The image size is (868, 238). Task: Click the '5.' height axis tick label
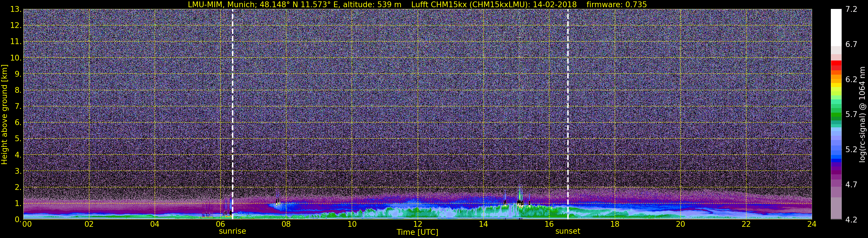(18, 139)
